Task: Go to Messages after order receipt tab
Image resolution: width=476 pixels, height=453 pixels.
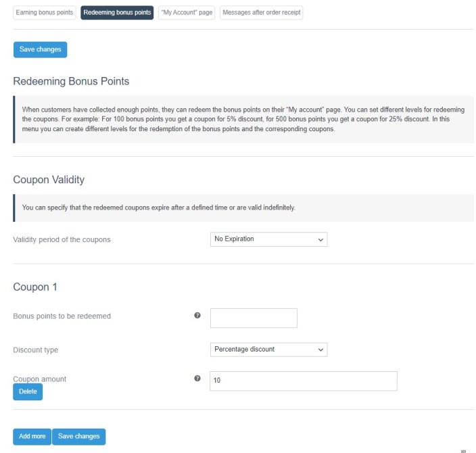Action: coord(262,13)
